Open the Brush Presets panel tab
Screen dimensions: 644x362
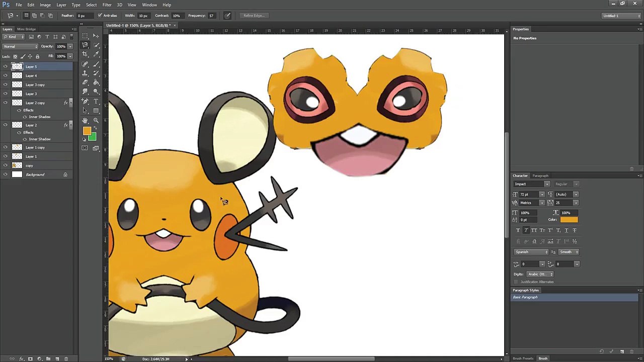point(523,358)
